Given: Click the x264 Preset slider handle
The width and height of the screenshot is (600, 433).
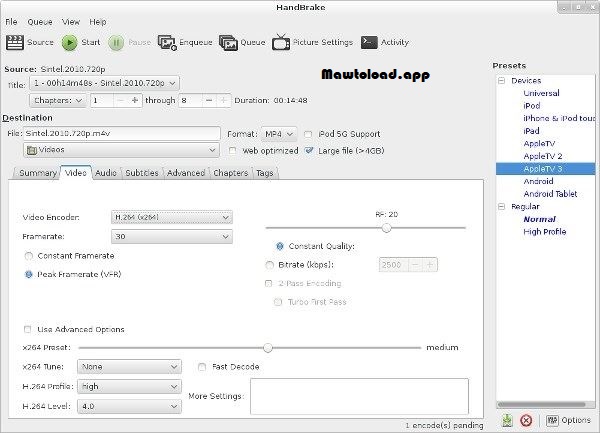Looking at the screenshot, I should point(268,348).
